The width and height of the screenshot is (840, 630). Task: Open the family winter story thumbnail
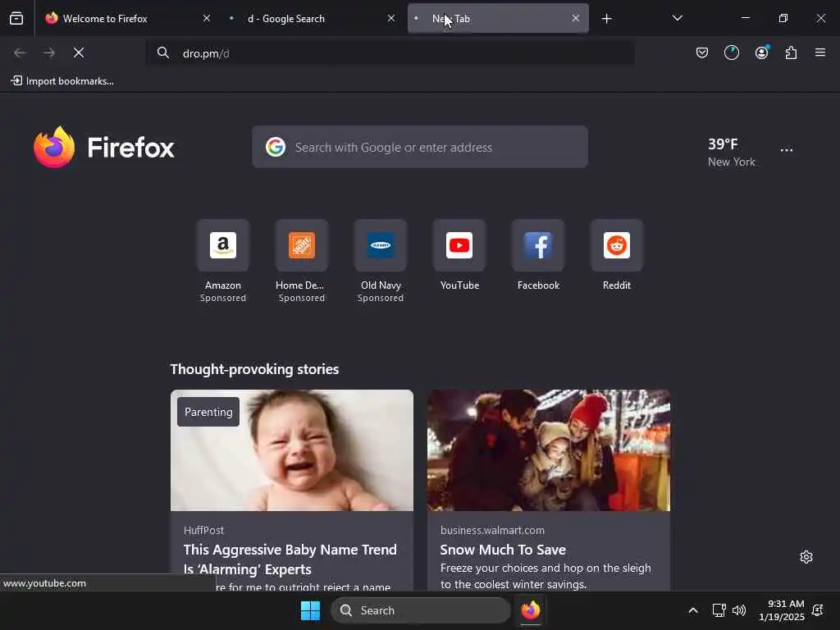tap(549, 450)
